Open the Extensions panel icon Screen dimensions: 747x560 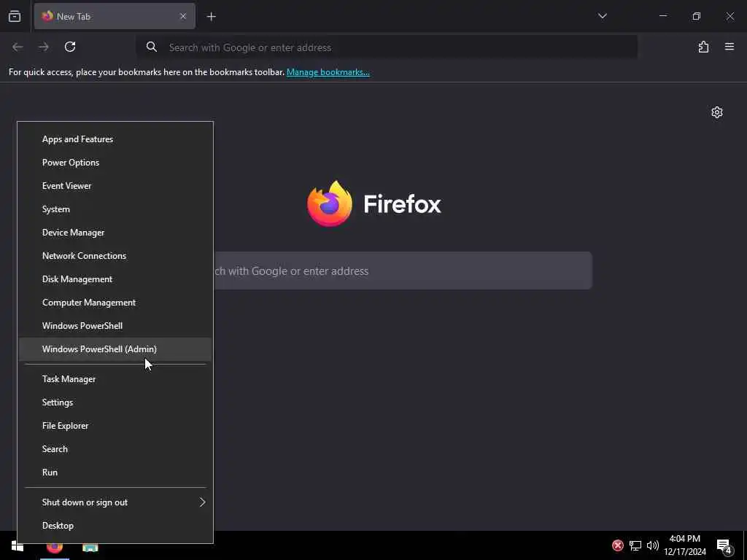coord(703,47)
